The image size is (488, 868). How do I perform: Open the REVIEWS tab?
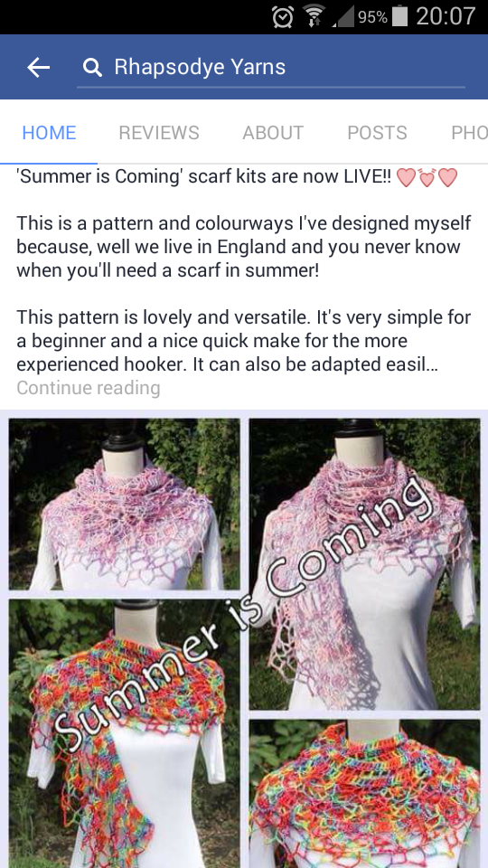pos(159,133)
